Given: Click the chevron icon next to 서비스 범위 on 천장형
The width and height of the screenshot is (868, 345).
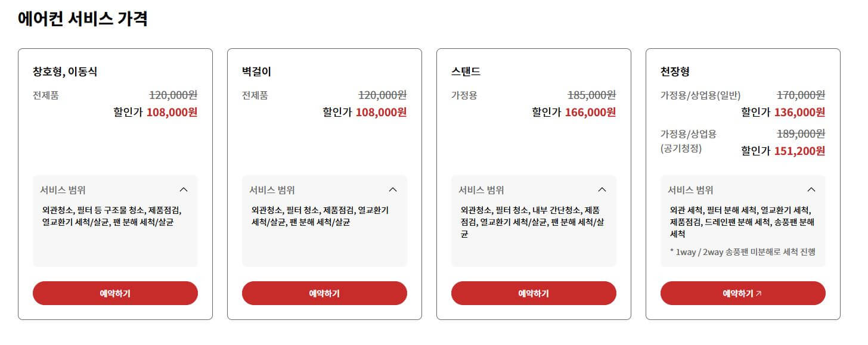Looking at the screenshot, I should click(812, 189).
